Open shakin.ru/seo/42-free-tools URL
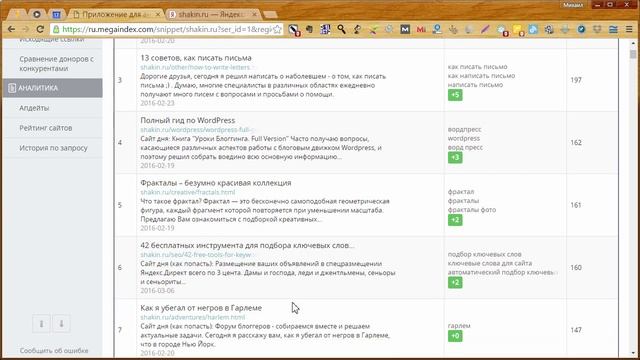The height and width of the screenshot is (360, 640). (197, 255)
